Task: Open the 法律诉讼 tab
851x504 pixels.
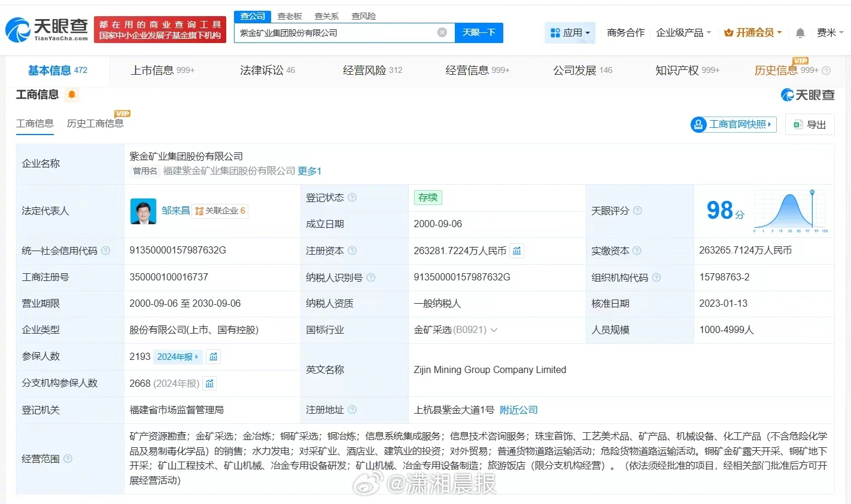Action: 268,71
